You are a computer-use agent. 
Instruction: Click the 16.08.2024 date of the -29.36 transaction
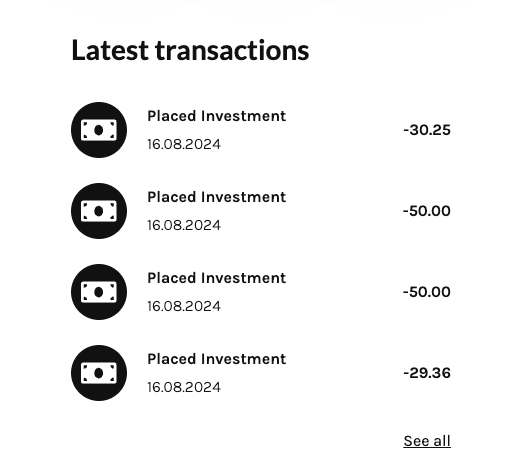coord(184,387)
